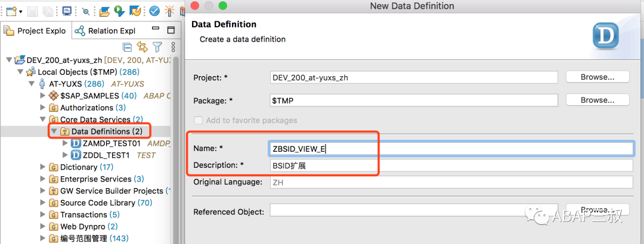Click the Open ABAP Development Object icon
Screen dimensions: 644x244
point(105,11)
